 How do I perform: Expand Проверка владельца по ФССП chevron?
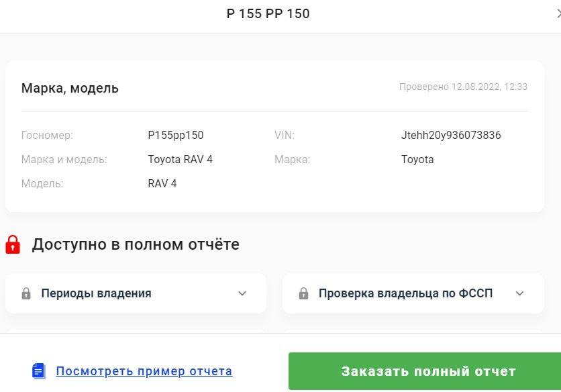(x=519, y=293)
